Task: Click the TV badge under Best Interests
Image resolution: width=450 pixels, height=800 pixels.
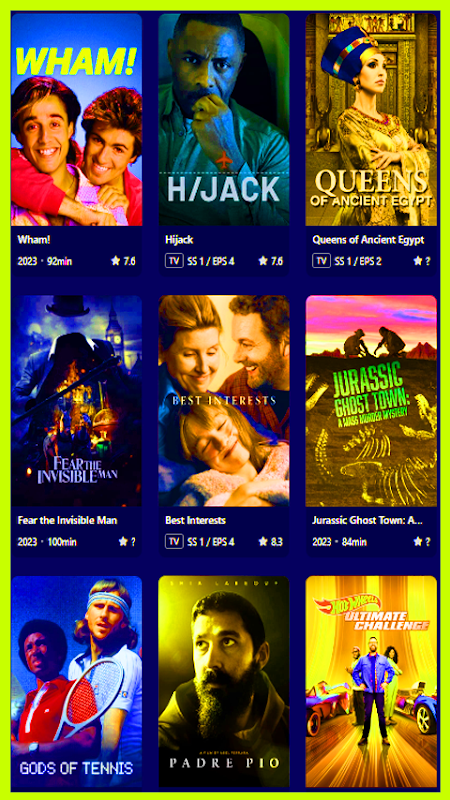Action: coord(173,541)
